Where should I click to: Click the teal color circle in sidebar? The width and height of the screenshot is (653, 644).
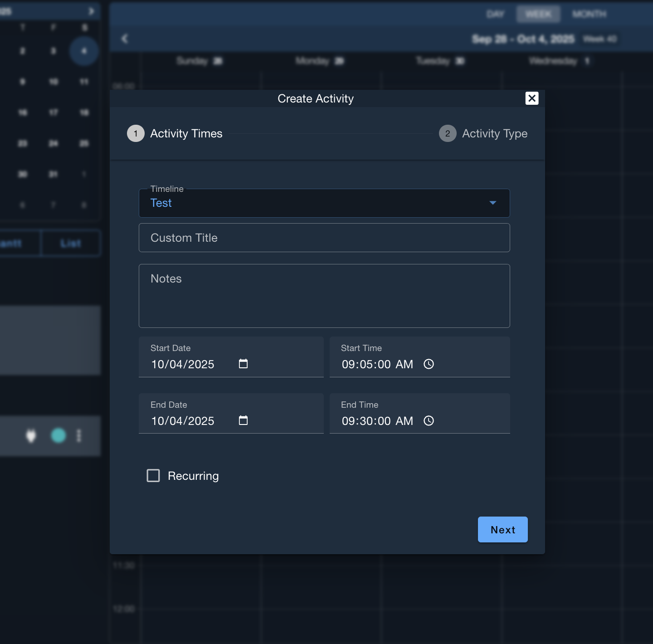[58, 435]
